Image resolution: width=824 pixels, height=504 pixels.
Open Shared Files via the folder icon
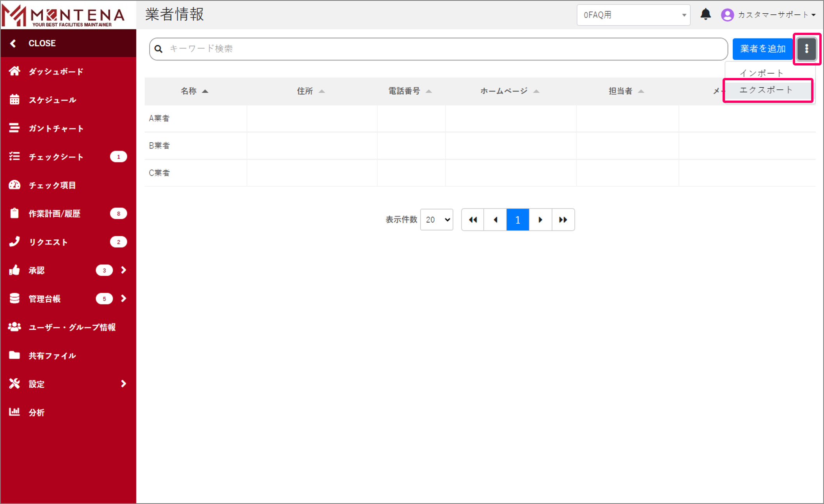14,355
